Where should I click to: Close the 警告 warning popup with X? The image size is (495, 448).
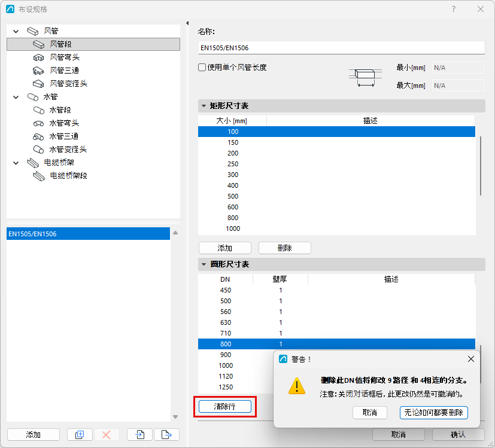click(471, 359)
